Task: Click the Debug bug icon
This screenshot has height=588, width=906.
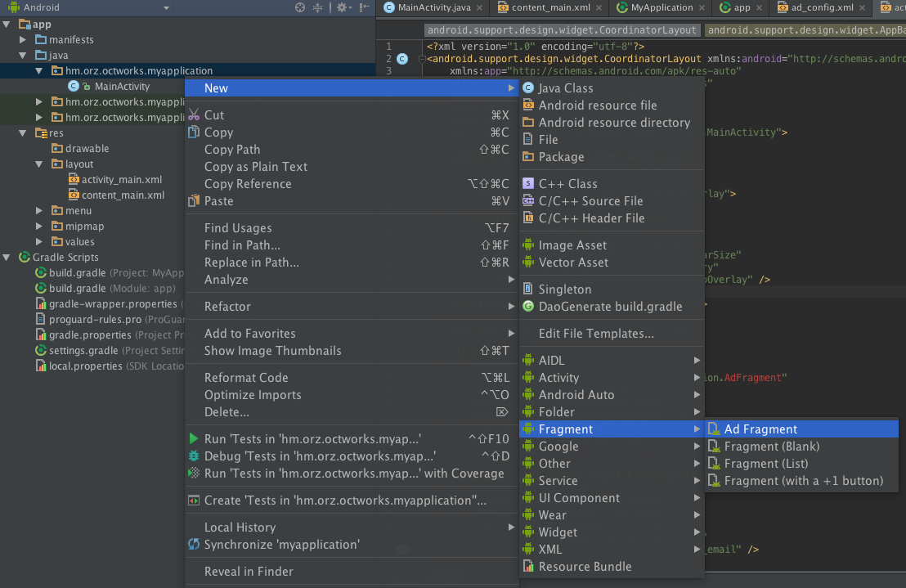Action: [x=194, y=456]
